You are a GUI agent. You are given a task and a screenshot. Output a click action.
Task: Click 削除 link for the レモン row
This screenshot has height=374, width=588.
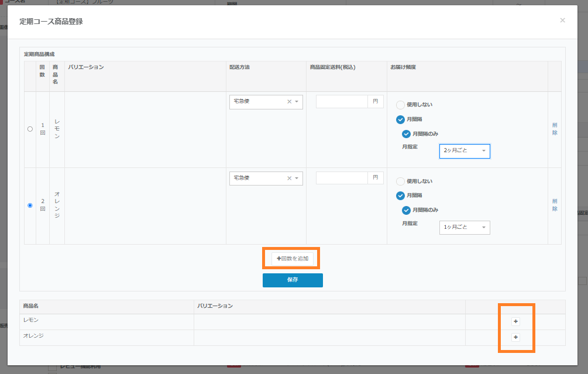tap(555, 129)
